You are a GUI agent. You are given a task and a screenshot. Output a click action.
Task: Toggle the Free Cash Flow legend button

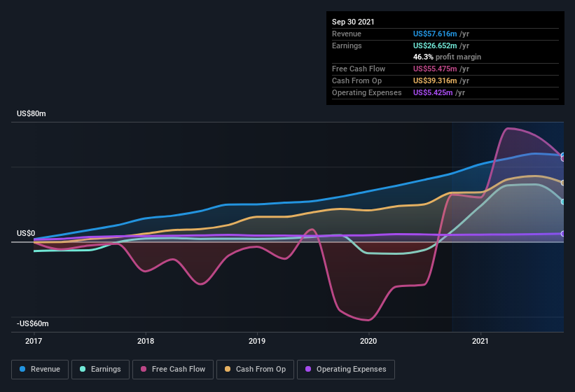[x=173, y=370]
